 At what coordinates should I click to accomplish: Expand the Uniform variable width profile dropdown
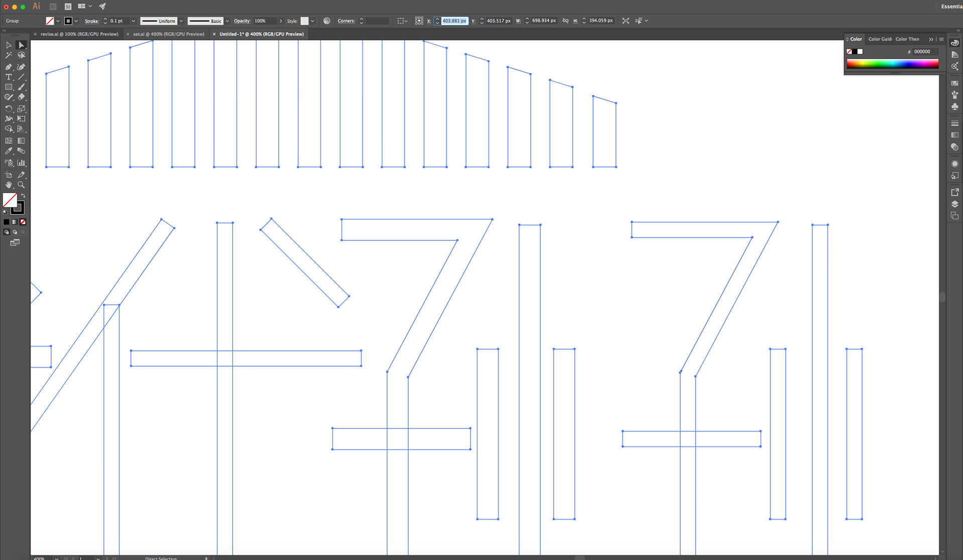click(x=181, y=21)
